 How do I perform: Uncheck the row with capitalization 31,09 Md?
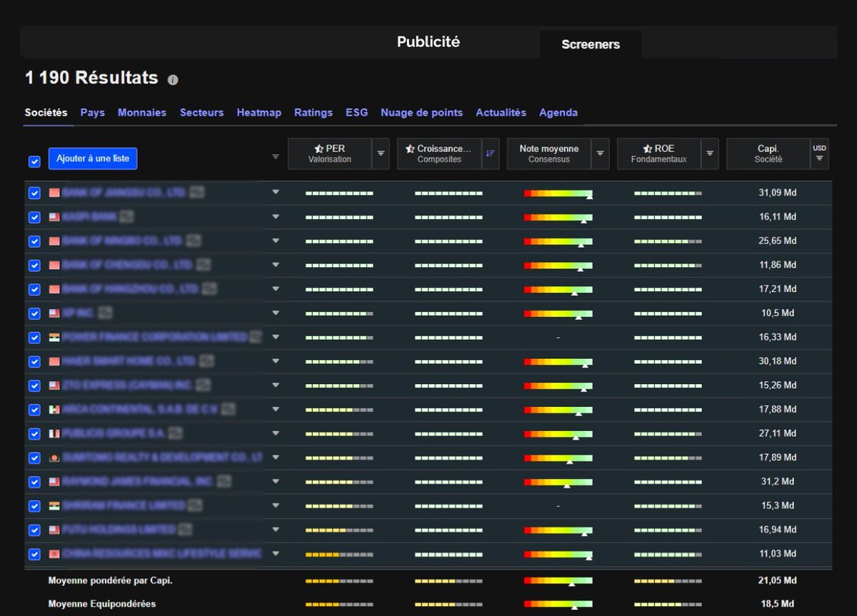pos(34,193)
